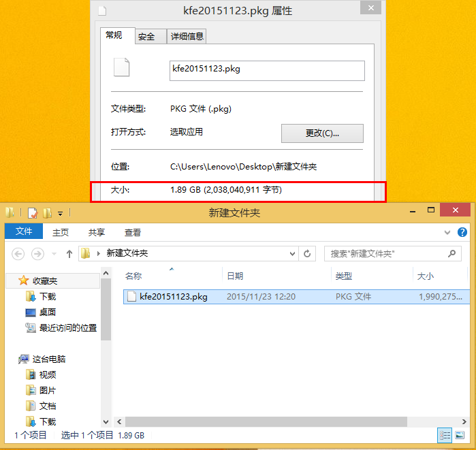Click the navigation pane vertical scrollbar thumb
This screenshot has height=450, width=476.
coord(106,309)
